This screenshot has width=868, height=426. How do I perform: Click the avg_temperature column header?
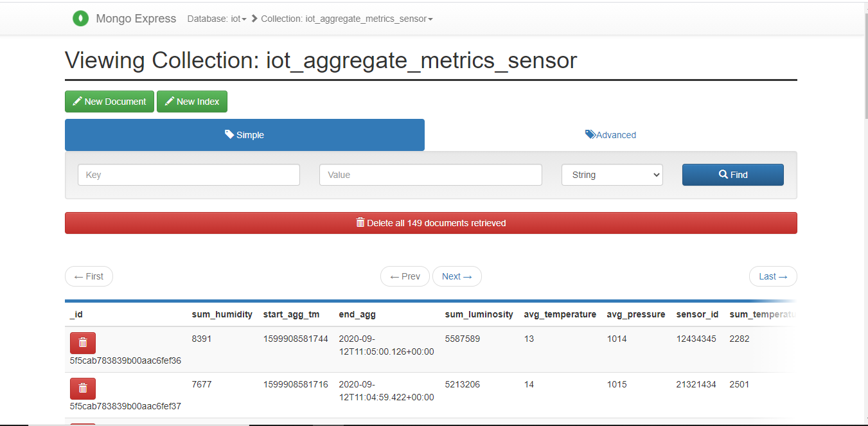pyautogui.click(x=560, y=315)
